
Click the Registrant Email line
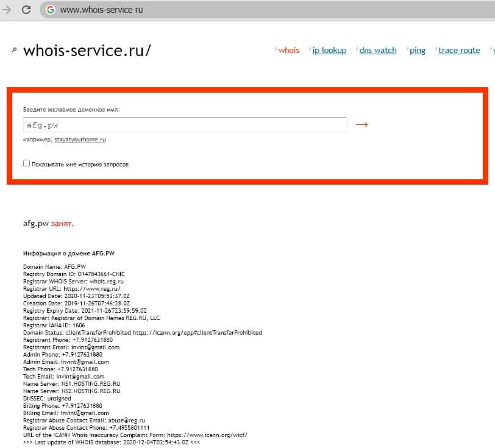click(x=71, y=347)
